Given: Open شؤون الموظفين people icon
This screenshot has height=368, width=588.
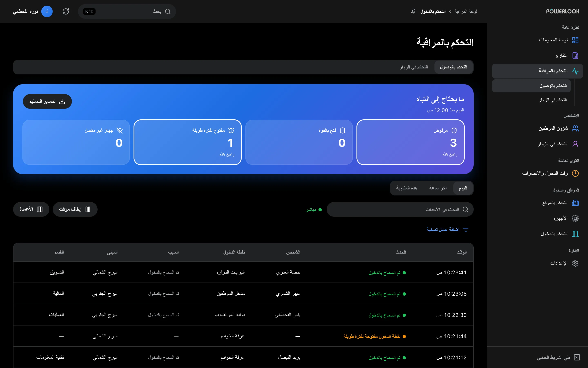Looking at the screenshot, I should point(575,128).
